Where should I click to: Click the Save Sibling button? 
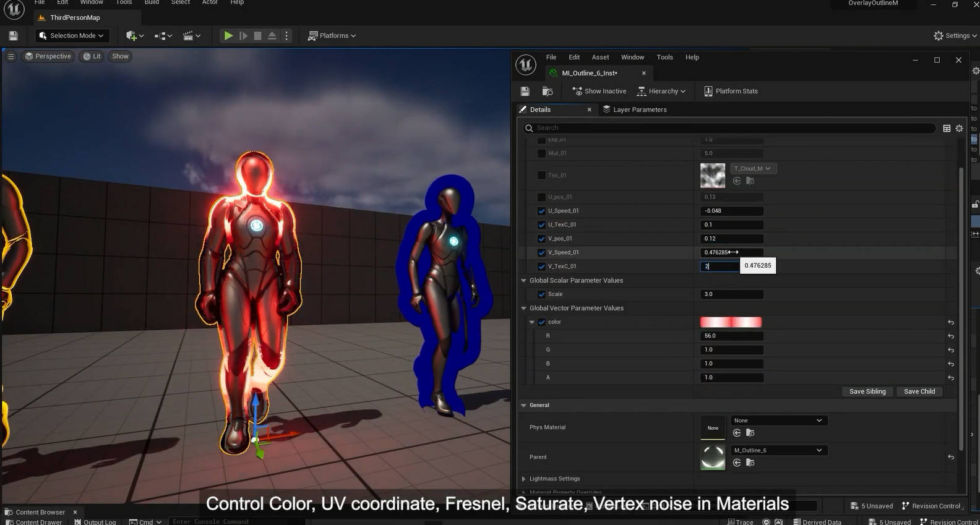coord(867,391)
